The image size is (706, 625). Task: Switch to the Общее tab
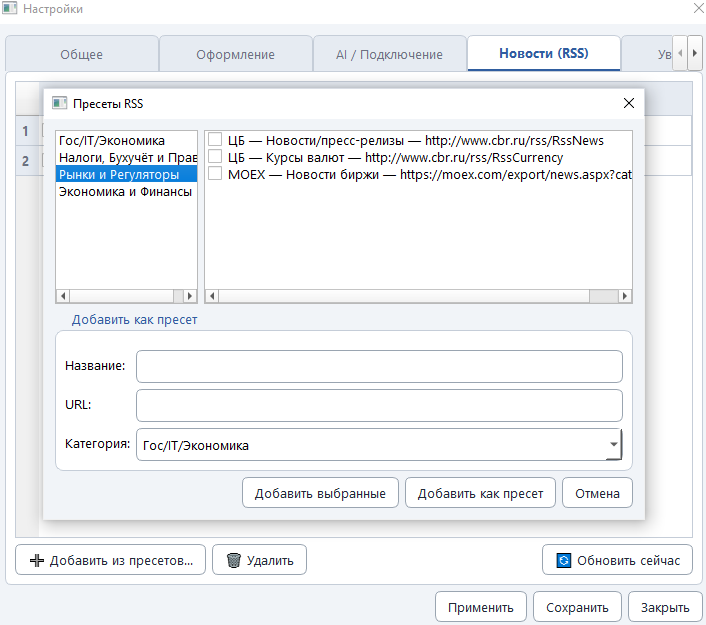click(81, 54)
